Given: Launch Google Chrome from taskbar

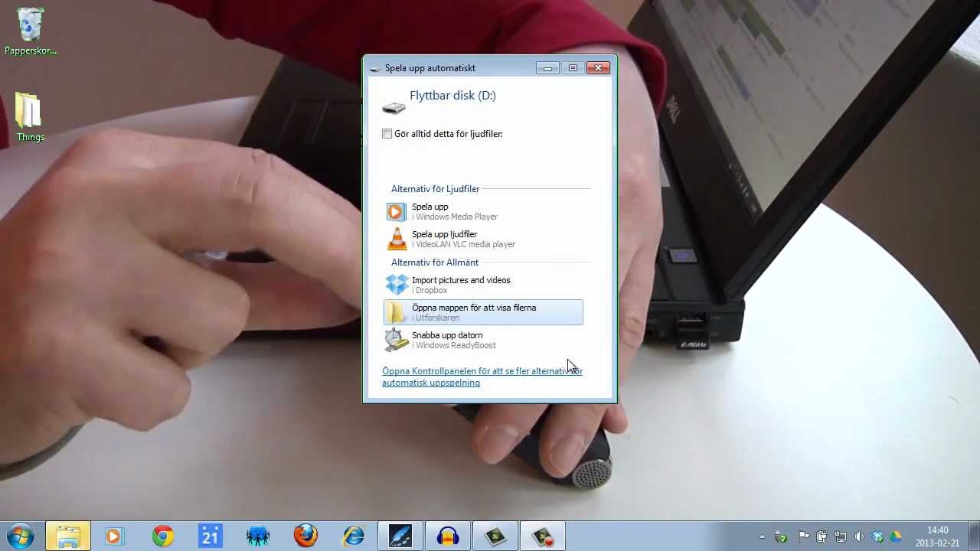Looking at the screenshot, I should (162, 536).
